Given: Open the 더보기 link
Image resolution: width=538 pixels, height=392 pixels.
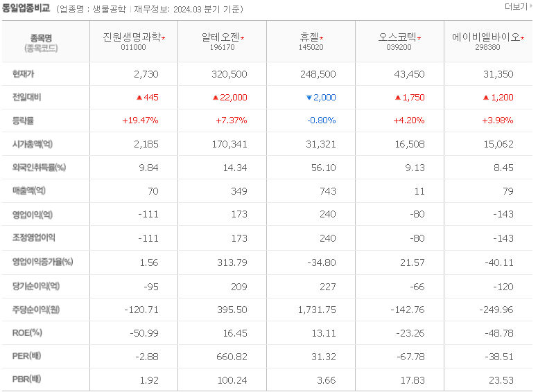Looking at the screenshot, I should point(518,6).
